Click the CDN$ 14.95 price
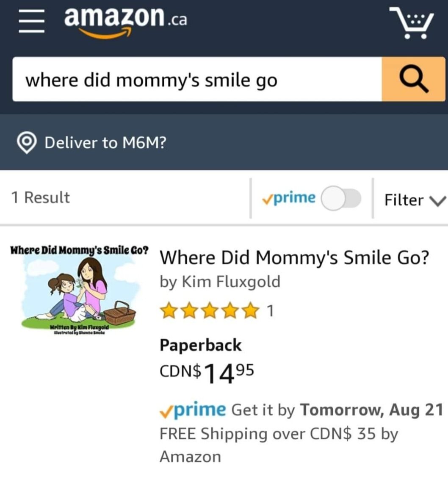The width and height of the screenshot is (448, 479). click(x=207, y=372)
